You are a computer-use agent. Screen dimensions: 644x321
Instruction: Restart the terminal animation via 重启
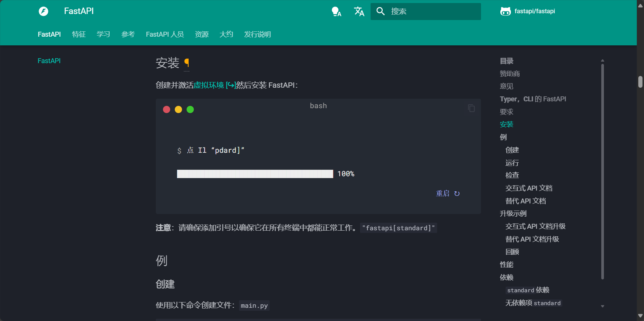(448, 193)
